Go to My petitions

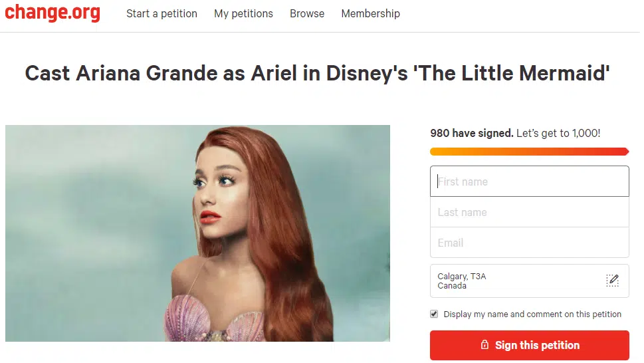tap(243, 13)
